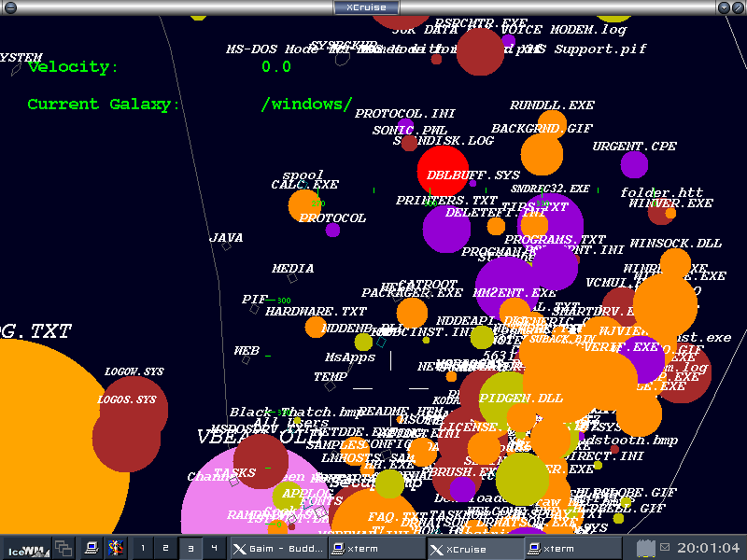Click the CPU monitor icon in tray
Screen dimensions: 747x560
645,548
